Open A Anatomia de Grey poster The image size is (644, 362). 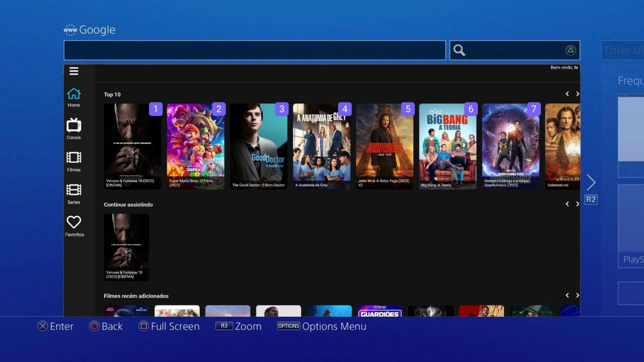[322, 146]
